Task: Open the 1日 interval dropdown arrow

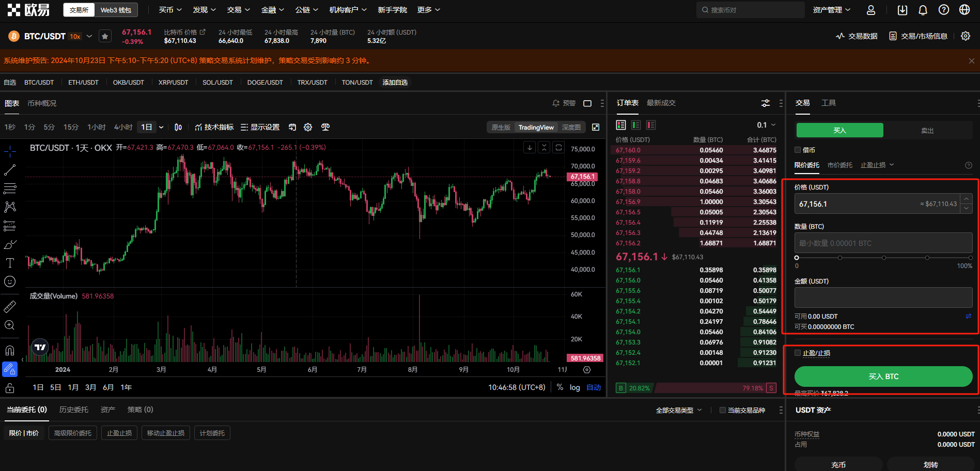Action: [161, 127]
